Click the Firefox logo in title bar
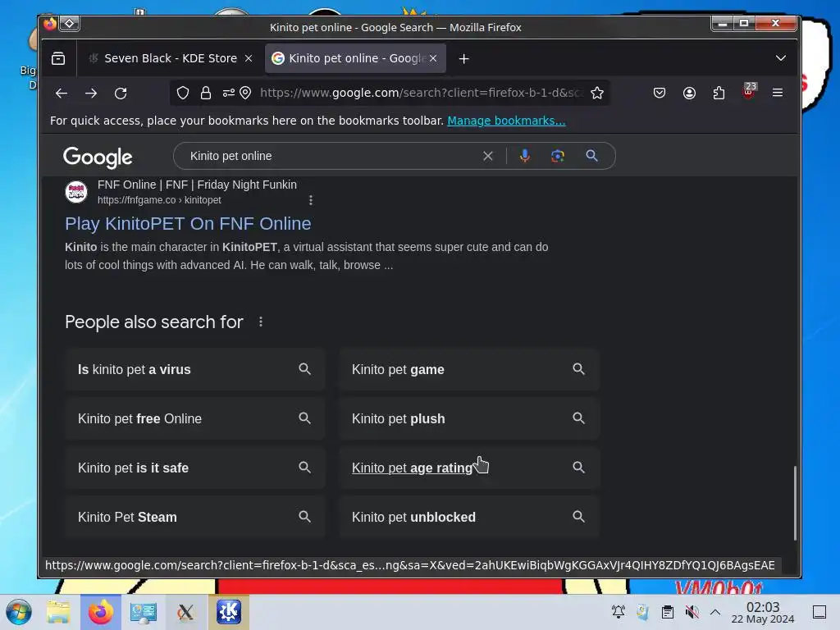The image size is (840, 630). 50,24
